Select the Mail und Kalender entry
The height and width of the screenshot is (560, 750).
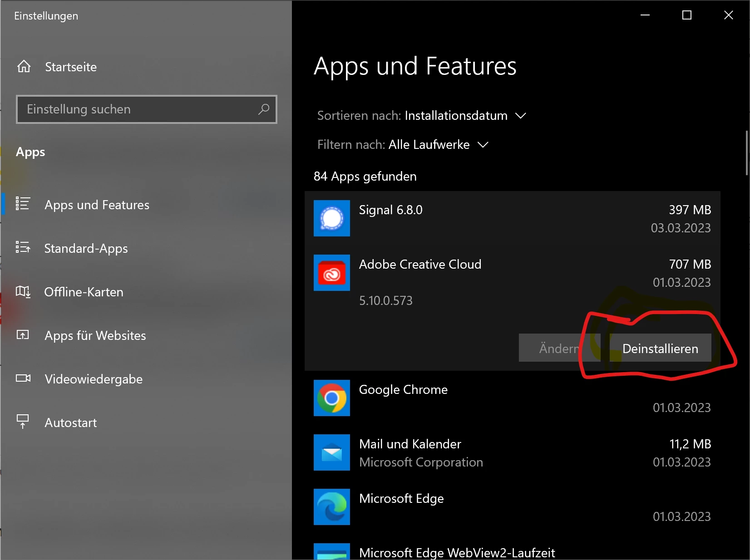pyautogui.click(x=513, y=452)
